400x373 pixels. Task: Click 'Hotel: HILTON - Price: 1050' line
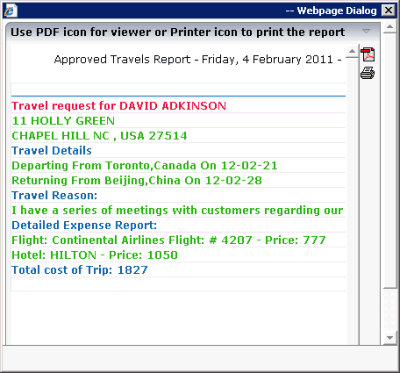(x=95, y=255)
